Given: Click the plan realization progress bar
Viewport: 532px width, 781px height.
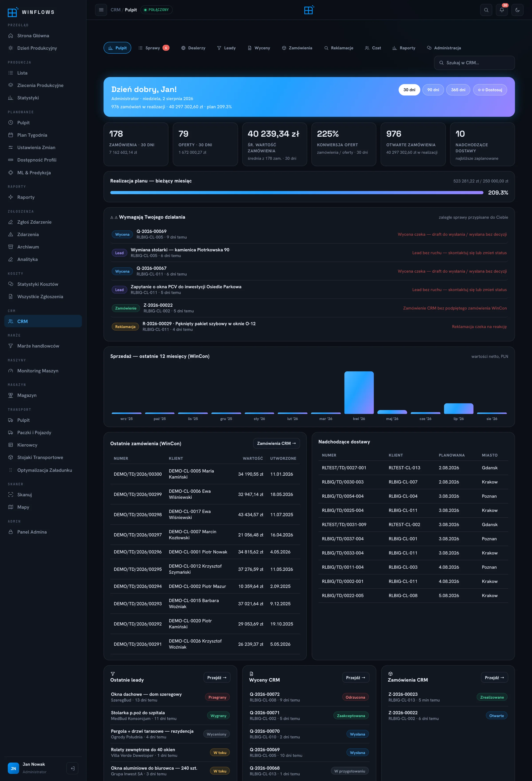Looking at the screenshot, I should tap(297, 193).
